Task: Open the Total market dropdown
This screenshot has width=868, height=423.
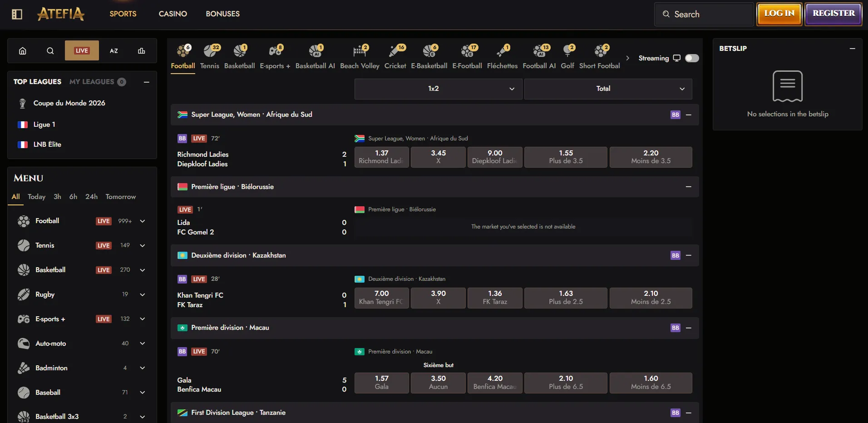Action: point(608,89)
